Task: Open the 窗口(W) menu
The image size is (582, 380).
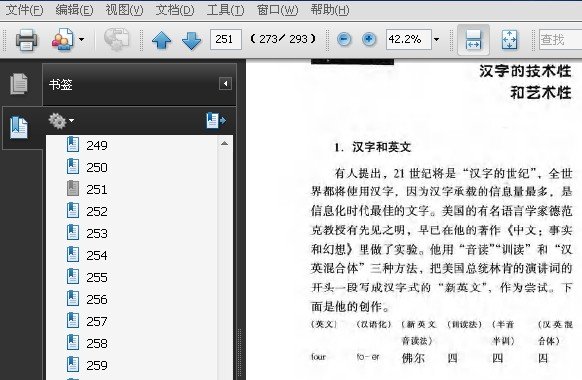Action: click(x=277, y=10)
